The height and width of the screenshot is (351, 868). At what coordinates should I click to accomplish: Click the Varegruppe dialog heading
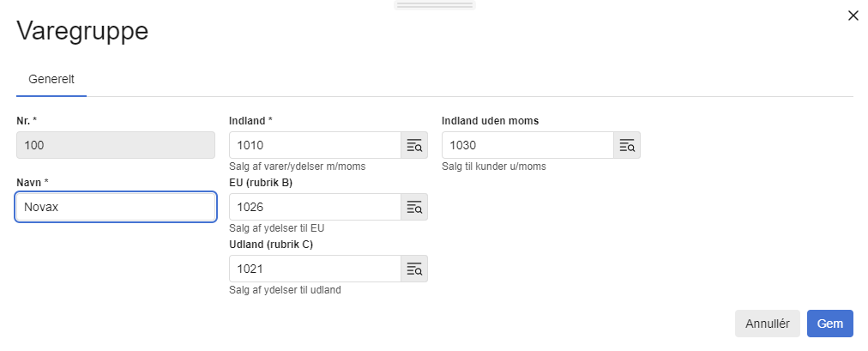(82, 31)
